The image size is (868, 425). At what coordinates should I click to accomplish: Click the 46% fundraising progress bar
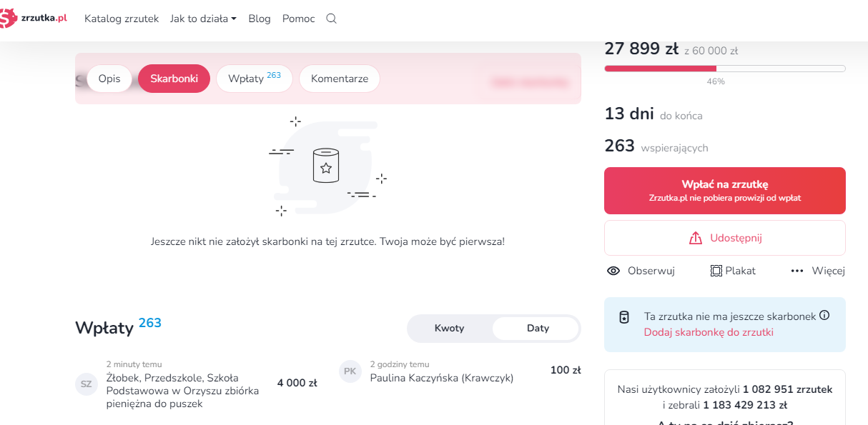tap(725, 69)
